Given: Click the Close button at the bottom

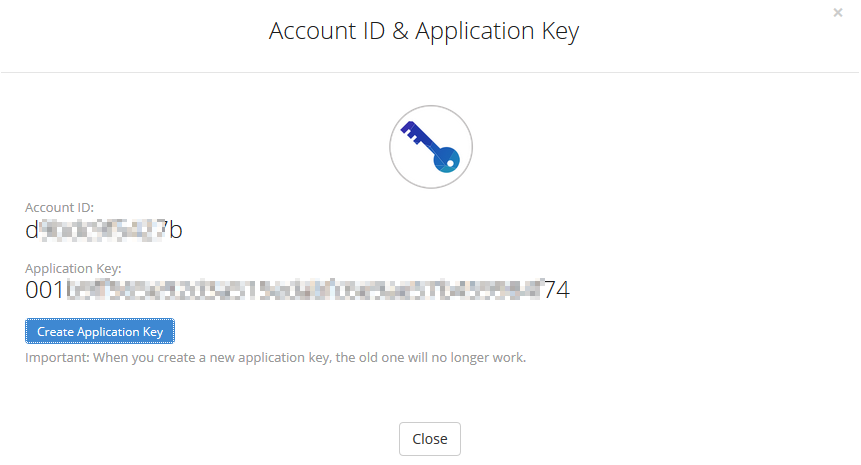Looking at the screenshot, I should (430, 439).
